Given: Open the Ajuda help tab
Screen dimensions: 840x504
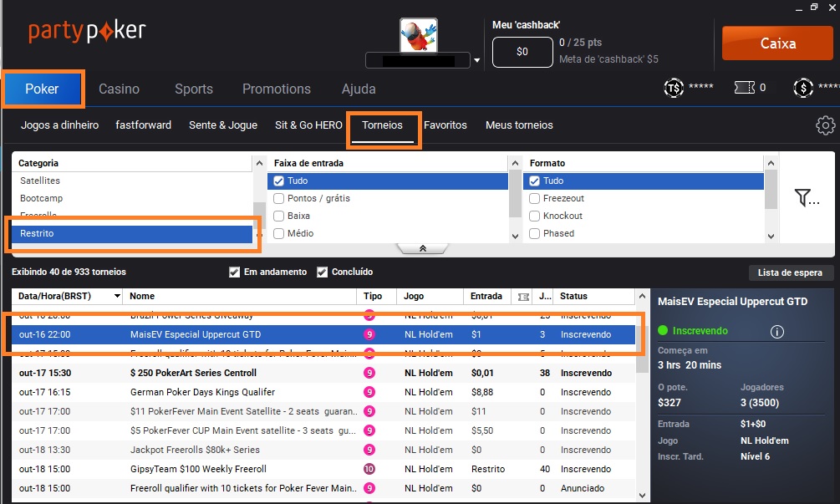Looking at the screenshot, I should (359, 89).
